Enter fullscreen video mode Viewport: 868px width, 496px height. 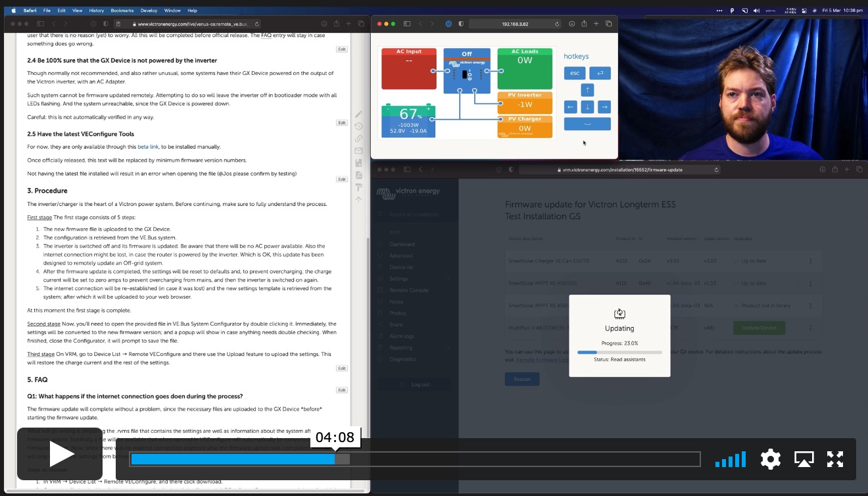(835, 459)
